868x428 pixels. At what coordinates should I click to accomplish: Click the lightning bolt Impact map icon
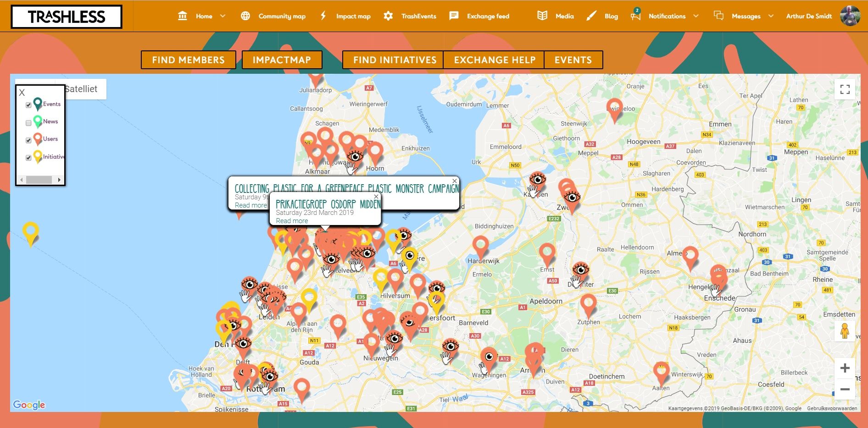tap(323, 16)
